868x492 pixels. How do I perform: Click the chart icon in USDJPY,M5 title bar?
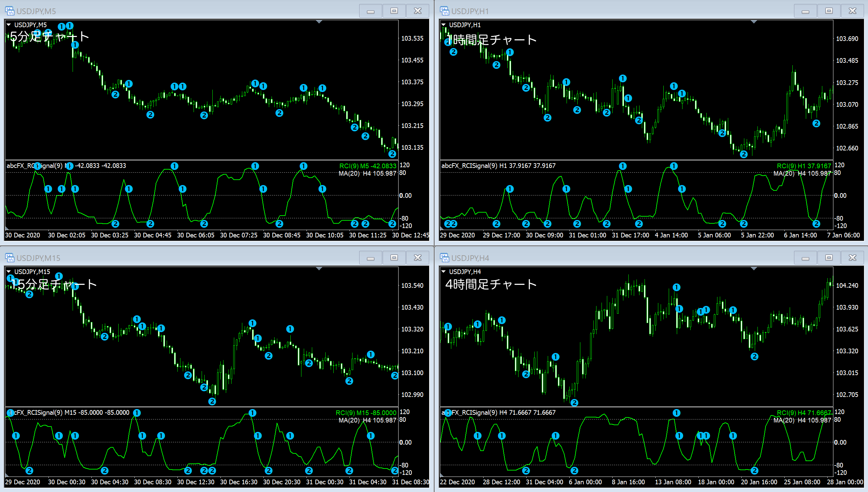(x=10, y=10)
